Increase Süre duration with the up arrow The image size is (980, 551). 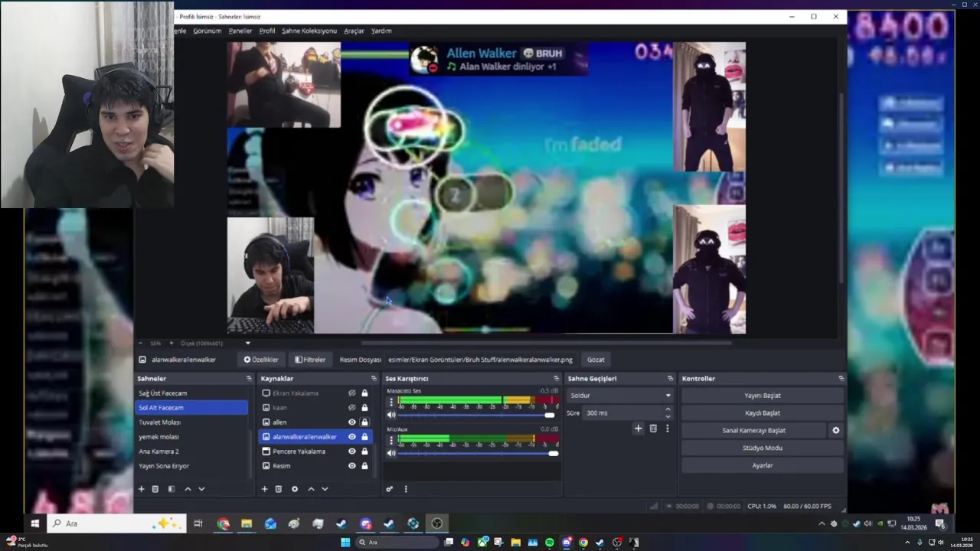668,409
